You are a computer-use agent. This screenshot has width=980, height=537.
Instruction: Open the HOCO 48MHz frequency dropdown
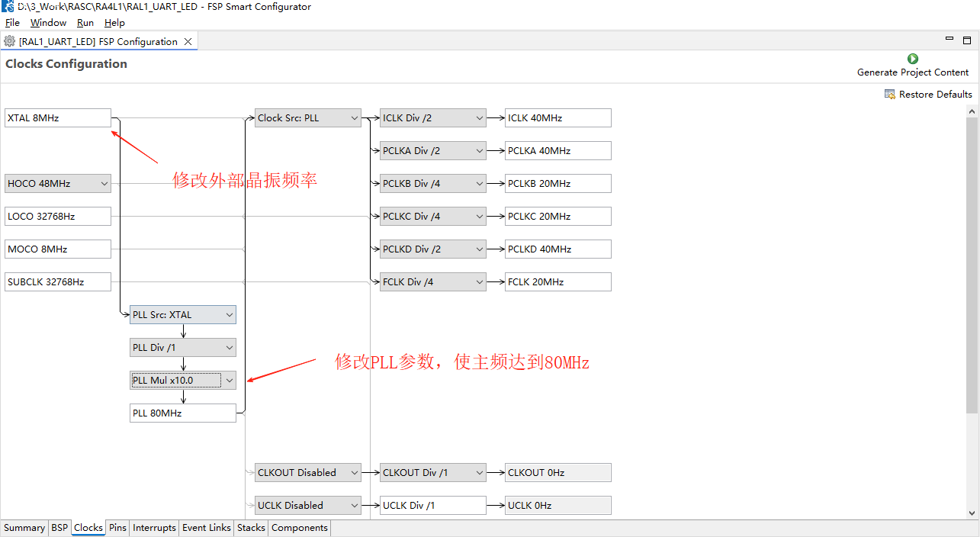tap(58, 184)
